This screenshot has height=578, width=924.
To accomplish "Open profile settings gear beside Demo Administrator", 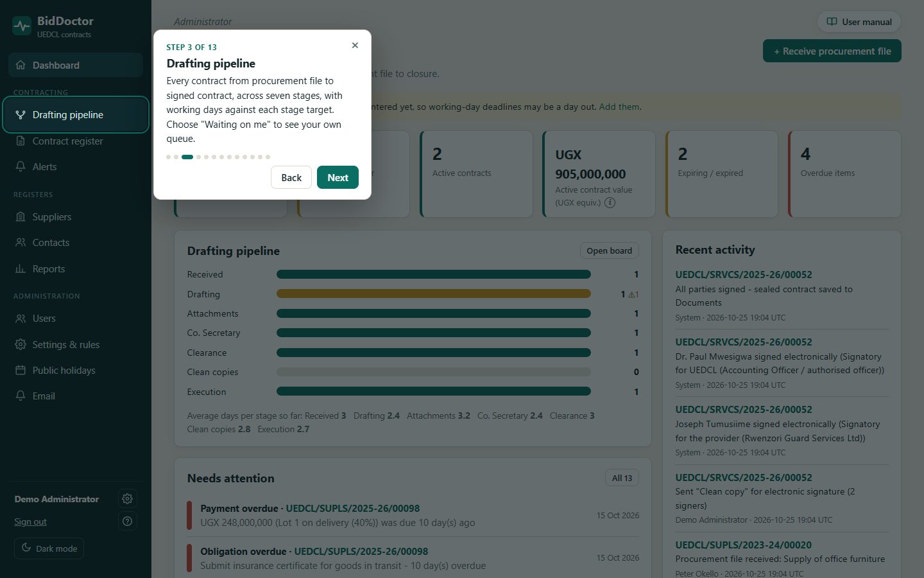I will (x=127, y=498).
